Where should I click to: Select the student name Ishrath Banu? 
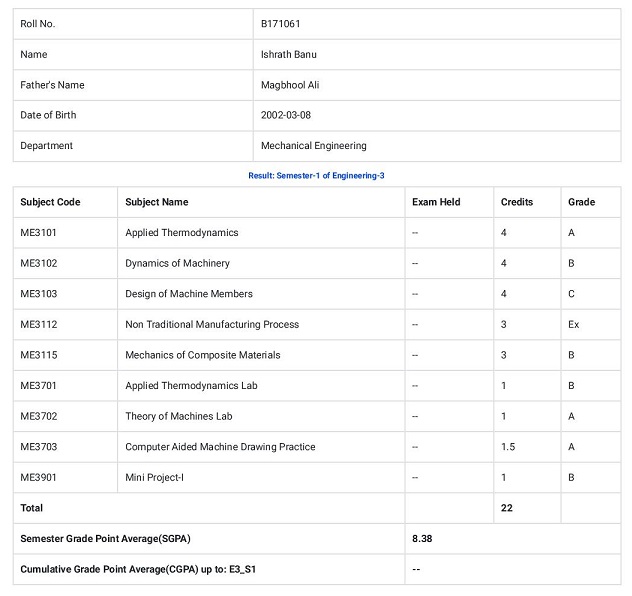[x=289, y=54]
